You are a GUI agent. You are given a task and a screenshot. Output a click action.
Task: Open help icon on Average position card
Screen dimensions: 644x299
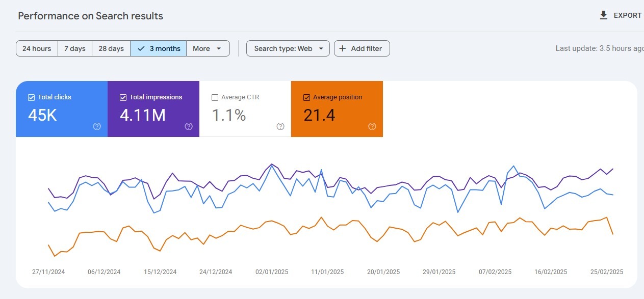(372, 126)
